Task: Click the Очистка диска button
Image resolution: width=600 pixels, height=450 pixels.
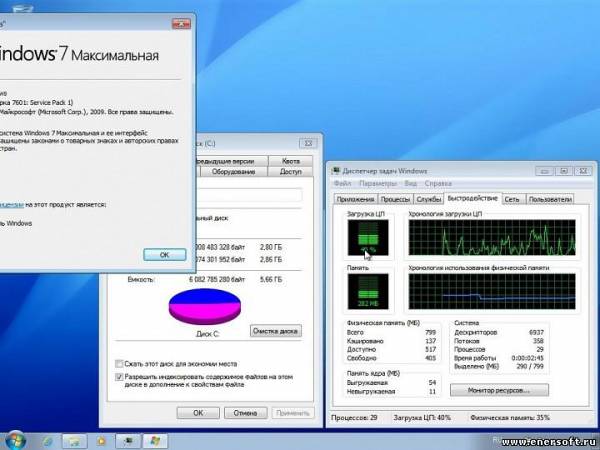Action: [276, 331]
